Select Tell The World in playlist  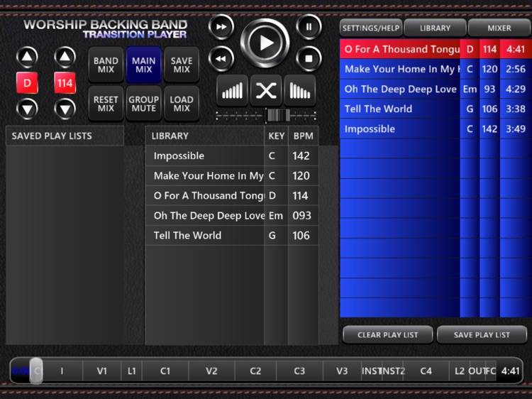click(x=436, y=109)
